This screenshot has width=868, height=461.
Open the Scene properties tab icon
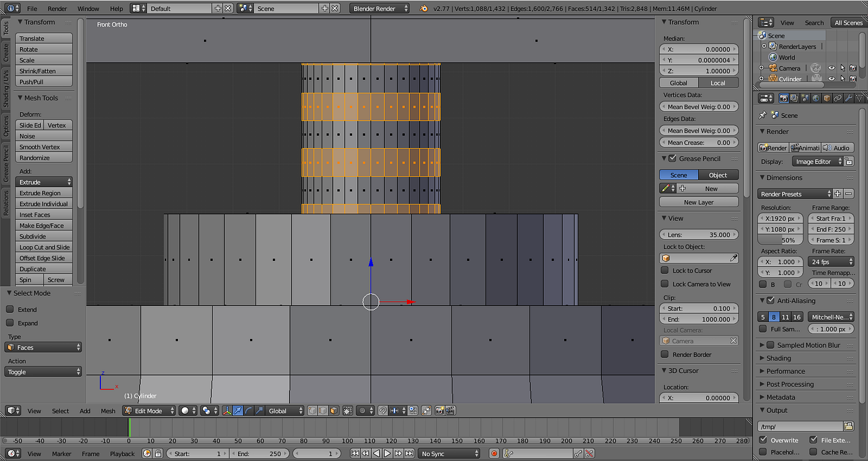tap(805, 99)
